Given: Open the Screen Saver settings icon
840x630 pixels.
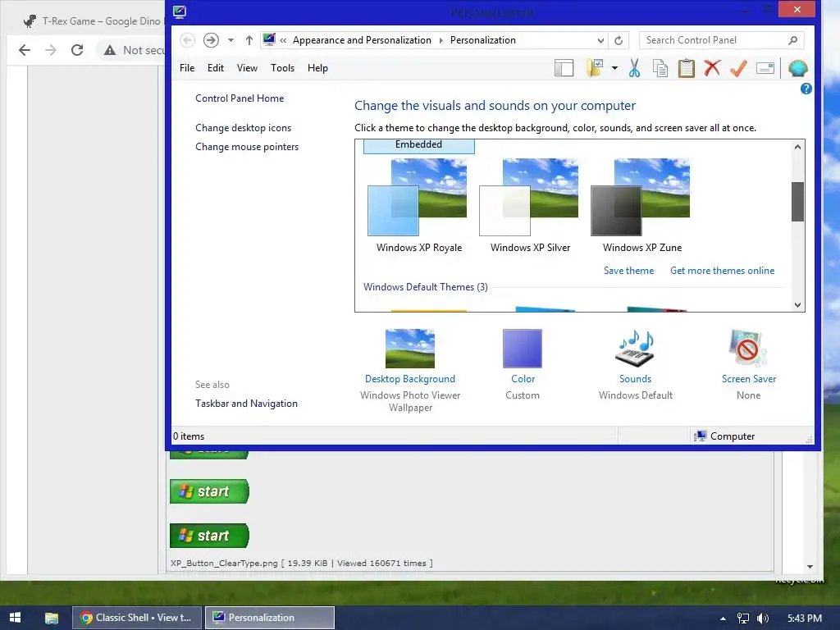Looking at the screenshot, I should tap(748, 348).
